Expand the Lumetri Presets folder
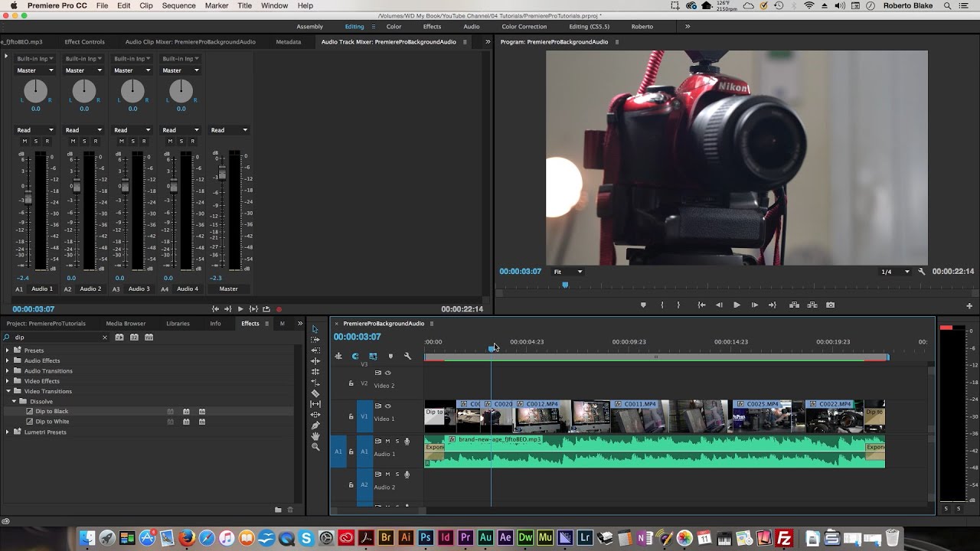Screen dimensions: 980x551 [8, 432]
